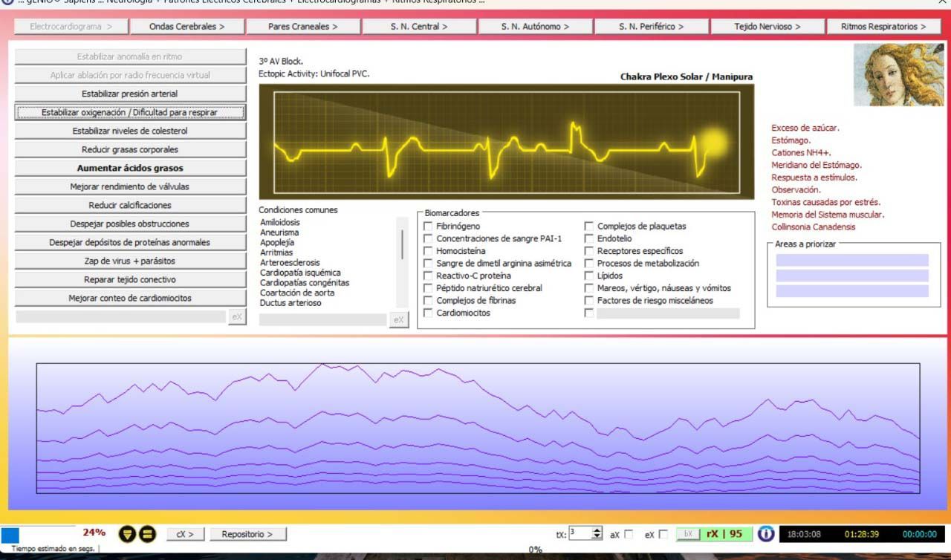The image size is (951, 560).
Task: Open the blue info icon
Action: coord(766,534)
